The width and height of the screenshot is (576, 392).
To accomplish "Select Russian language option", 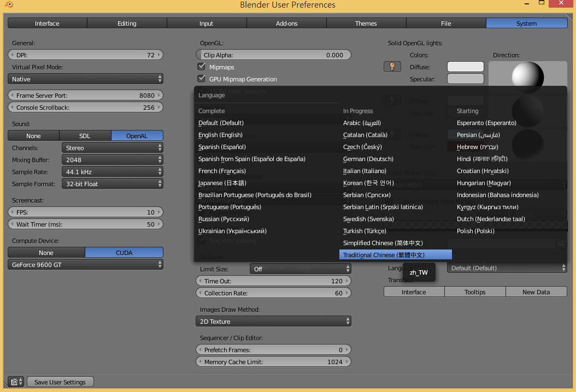I will [267, 219].
